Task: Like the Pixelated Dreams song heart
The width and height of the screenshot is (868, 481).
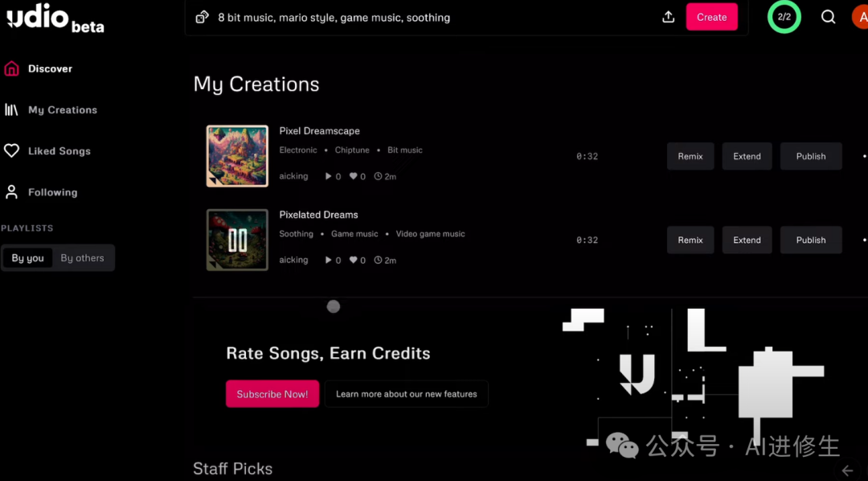Action: click(353, 260)
